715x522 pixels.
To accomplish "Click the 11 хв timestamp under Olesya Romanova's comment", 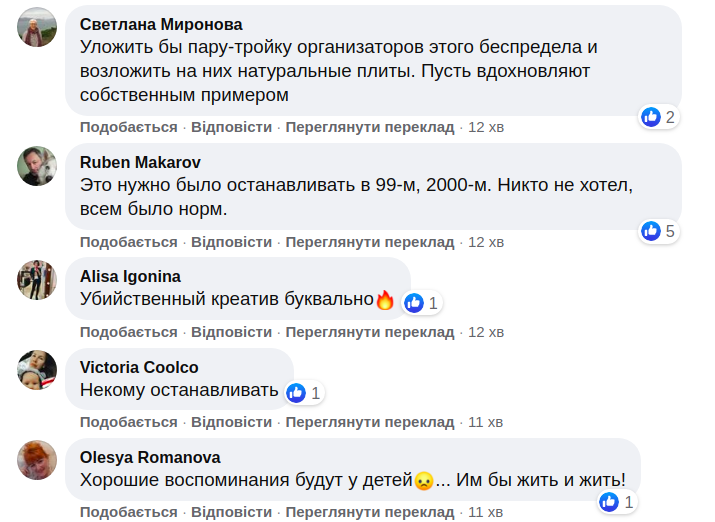I will (x=486, y=512).
